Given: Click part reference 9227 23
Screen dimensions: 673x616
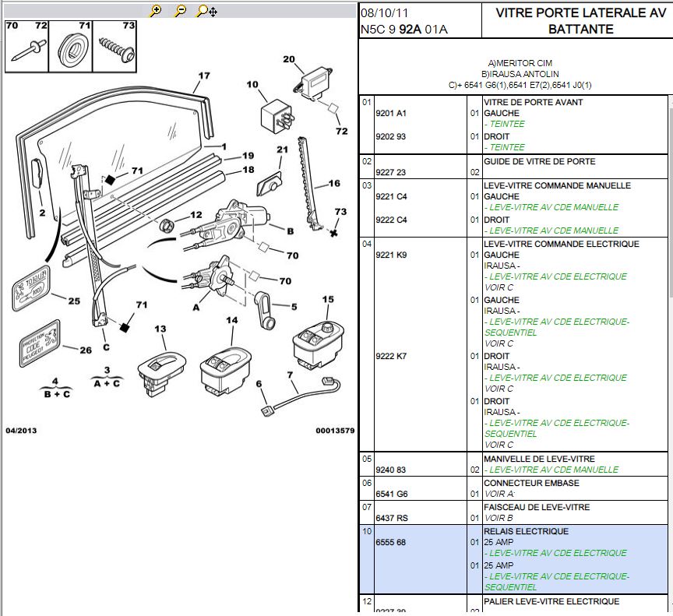Looking at the screenshot, I should pos(391,173).
